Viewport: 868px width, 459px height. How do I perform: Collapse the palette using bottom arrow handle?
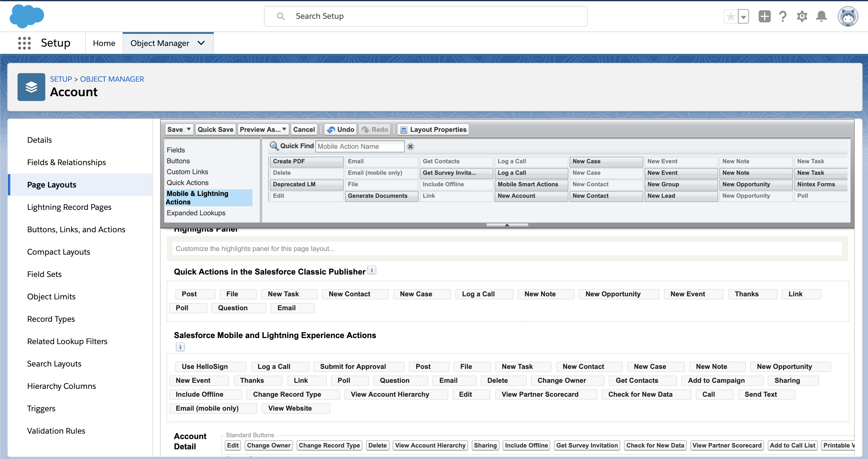(507, 225)
